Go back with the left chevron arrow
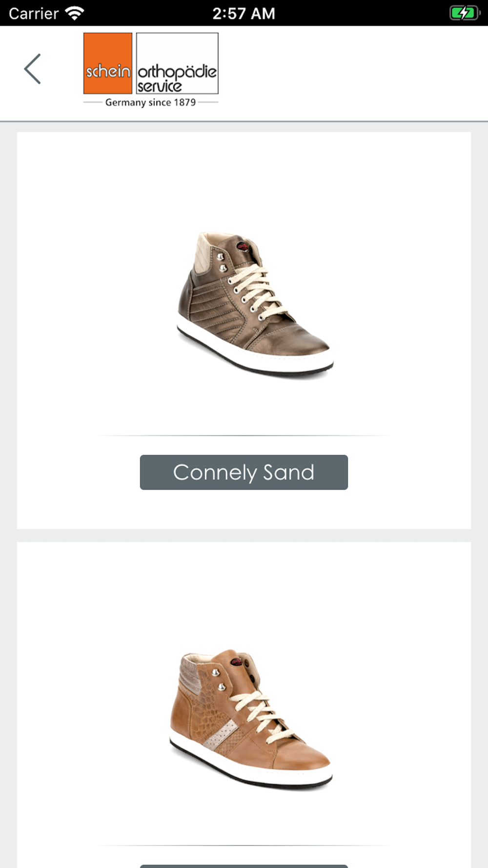Viewport: 488px width, 868px height. click(x=32, y=69)
